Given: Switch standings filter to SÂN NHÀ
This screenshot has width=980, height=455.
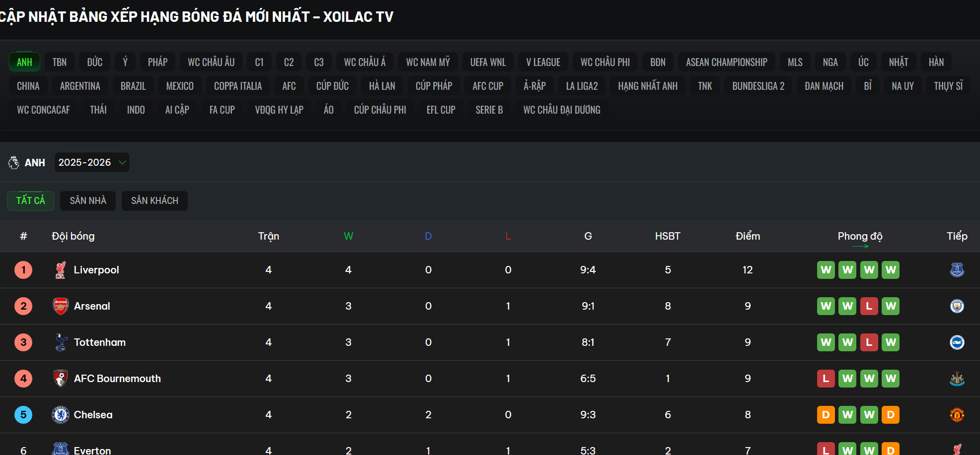Looking at the screenshot, I should click(88, 201).
